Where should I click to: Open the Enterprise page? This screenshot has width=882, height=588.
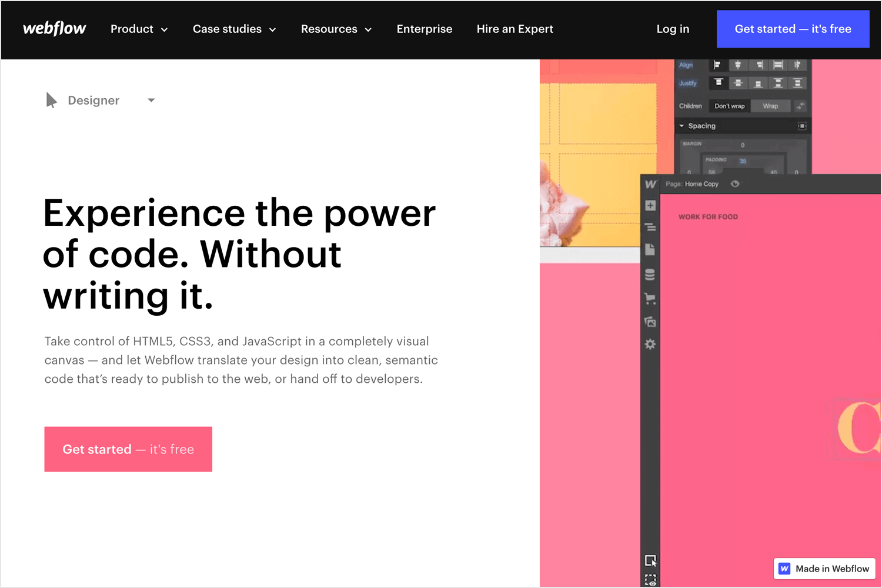[x=425, y=29]
